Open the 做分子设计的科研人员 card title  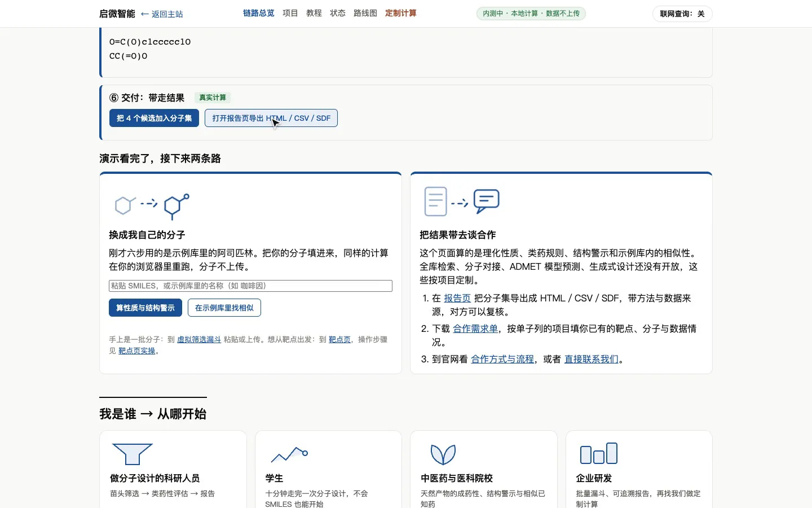click(155, 478)
